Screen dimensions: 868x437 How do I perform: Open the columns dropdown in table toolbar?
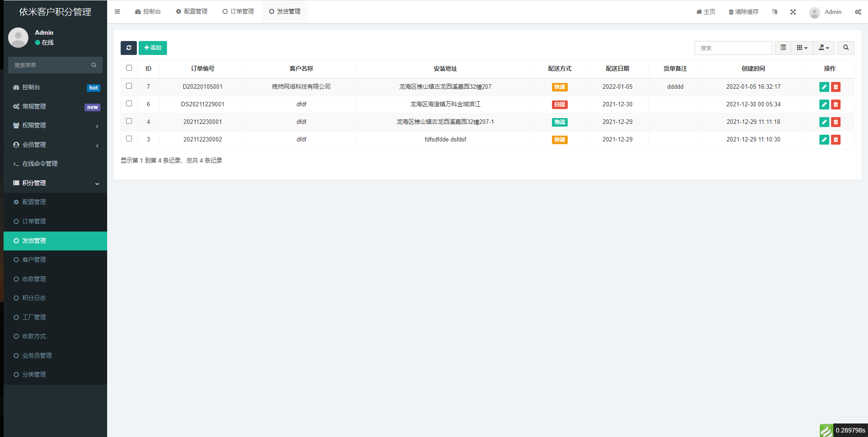[x=802, y=48]
